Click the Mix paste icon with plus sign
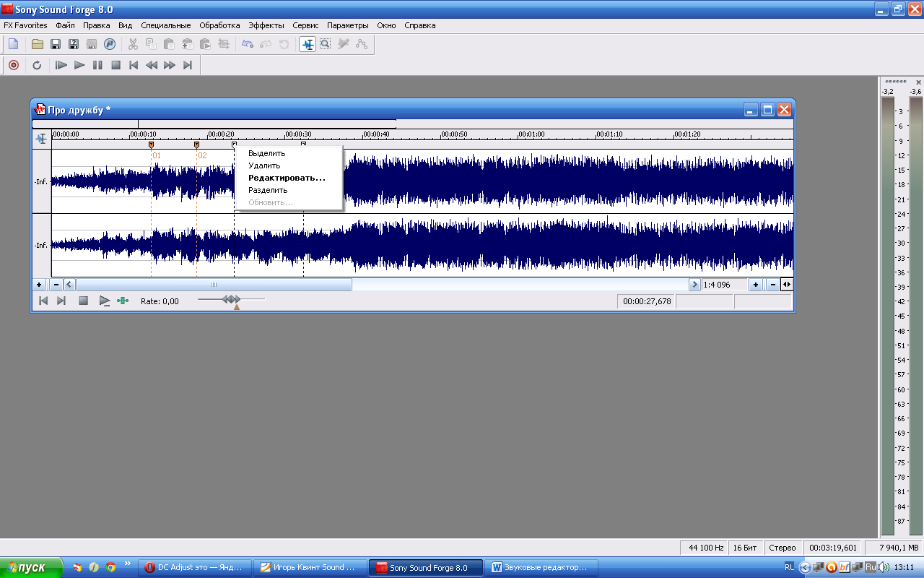Viewport: 924px width, 578px height. click(x=187, y=44)
